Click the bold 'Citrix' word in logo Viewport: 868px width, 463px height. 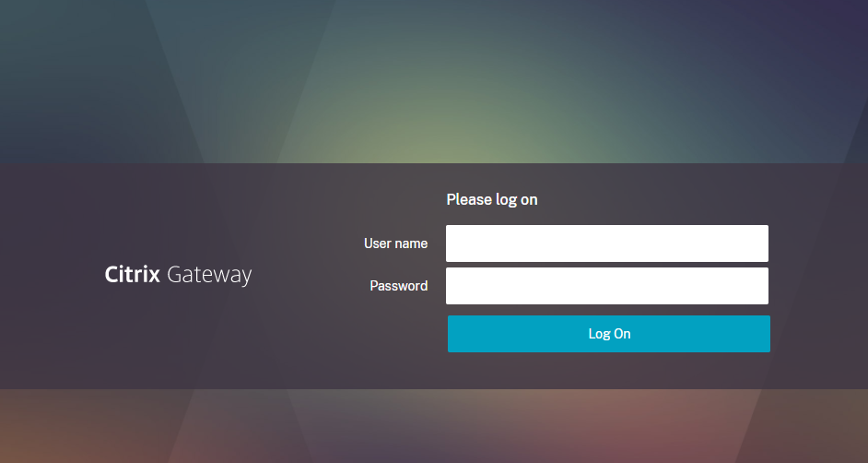click(x=133, y=274)
